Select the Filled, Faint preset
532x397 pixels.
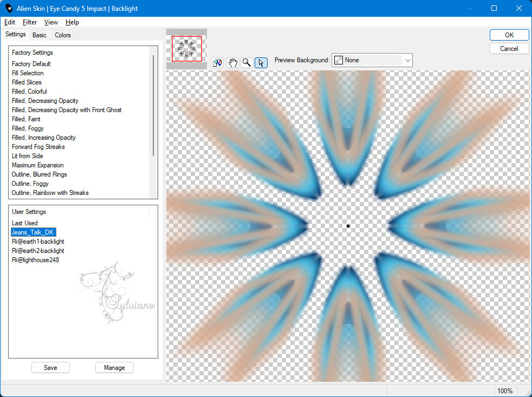pyautogui.click(x=26, y=119)
